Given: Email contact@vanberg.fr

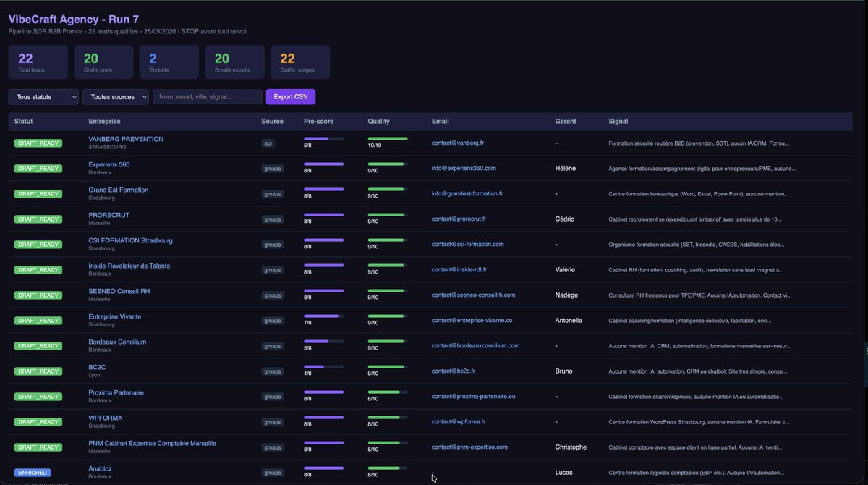Looking at the screenshot, I should [x=458, y=143].
